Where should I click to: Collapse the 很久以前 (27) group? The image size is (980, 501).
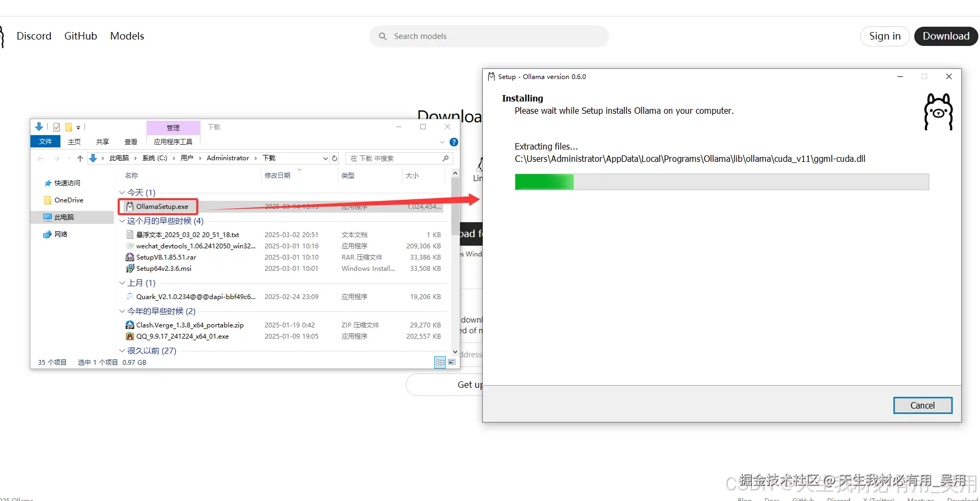pos(122,350)
